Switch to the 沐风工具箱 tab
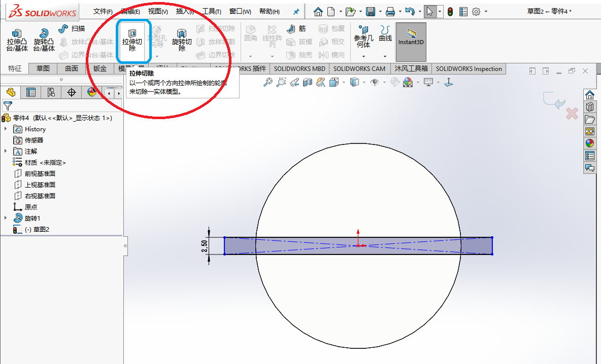Image resolution: width=601 pixels, height=364 pixels. click(x=411, y=68)
